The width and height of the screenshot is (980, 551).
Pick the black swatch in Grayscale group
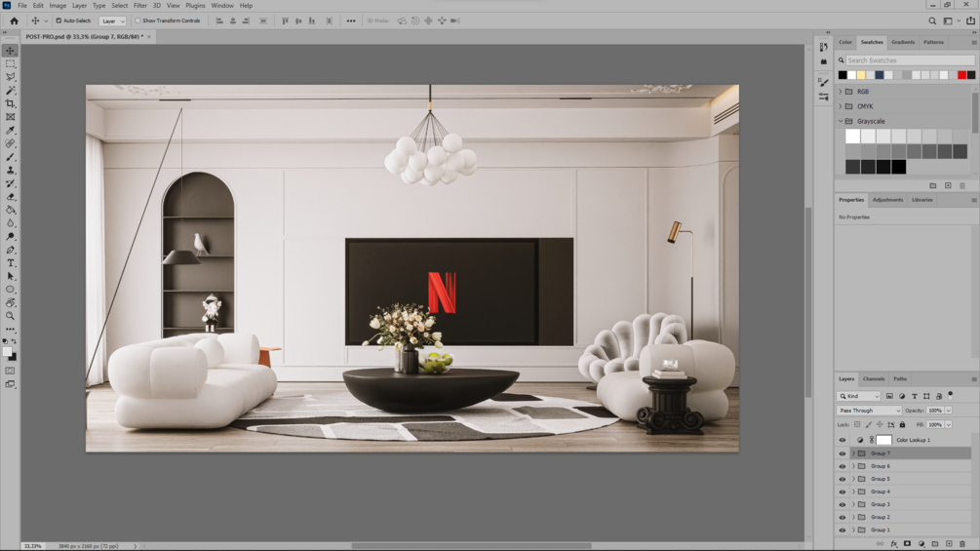point(899,167)
